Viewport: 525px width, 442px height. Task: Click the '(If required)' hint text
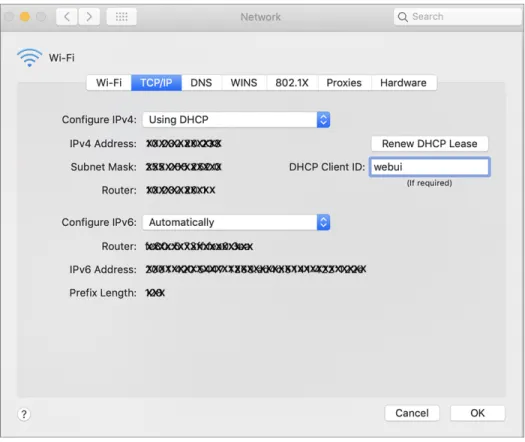(430, 183)
